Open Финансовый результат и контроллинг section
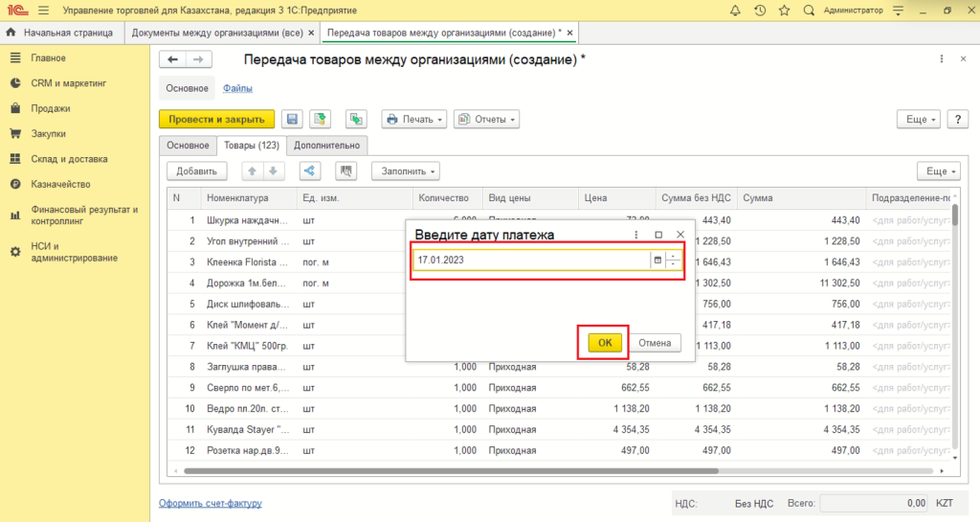The width and height of the screenshot is (980, 522). point(84,216)
